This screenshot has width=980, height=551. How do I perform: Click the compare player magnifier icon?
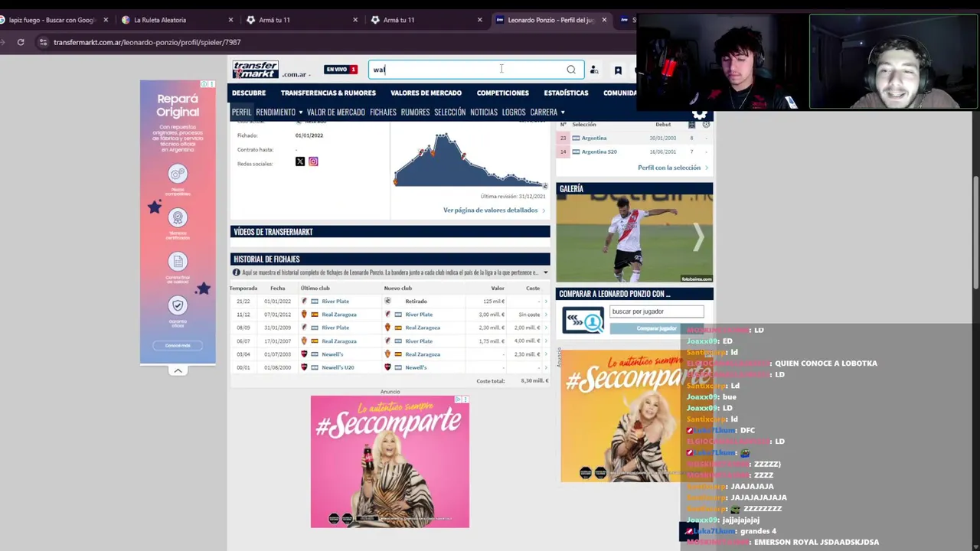(583, 320)
